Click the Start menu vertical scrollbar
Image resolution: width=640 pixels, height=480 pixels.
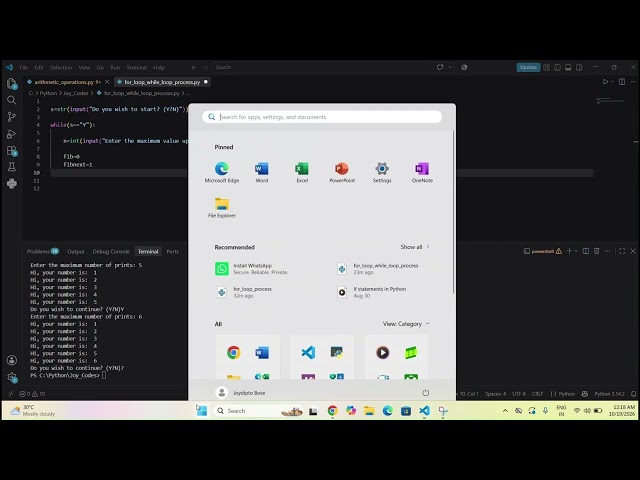[x=453, y=211]
